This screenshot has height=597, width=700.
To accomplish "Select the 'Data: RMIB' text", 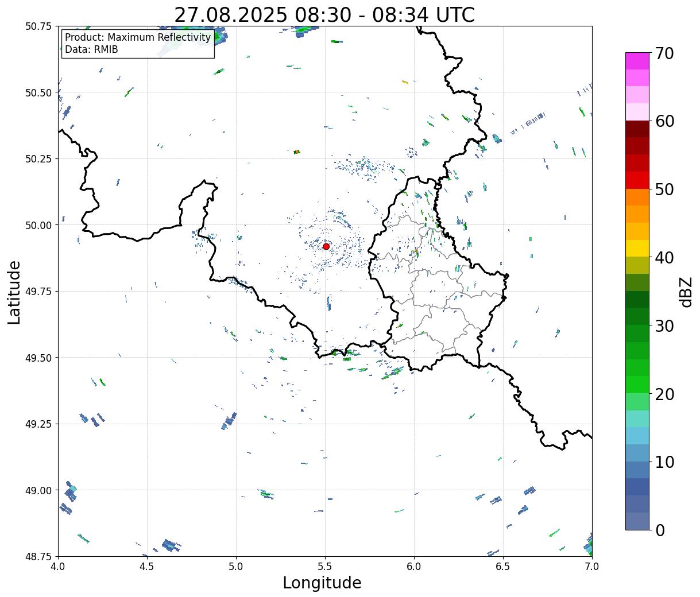I will (x=91, y=49).
